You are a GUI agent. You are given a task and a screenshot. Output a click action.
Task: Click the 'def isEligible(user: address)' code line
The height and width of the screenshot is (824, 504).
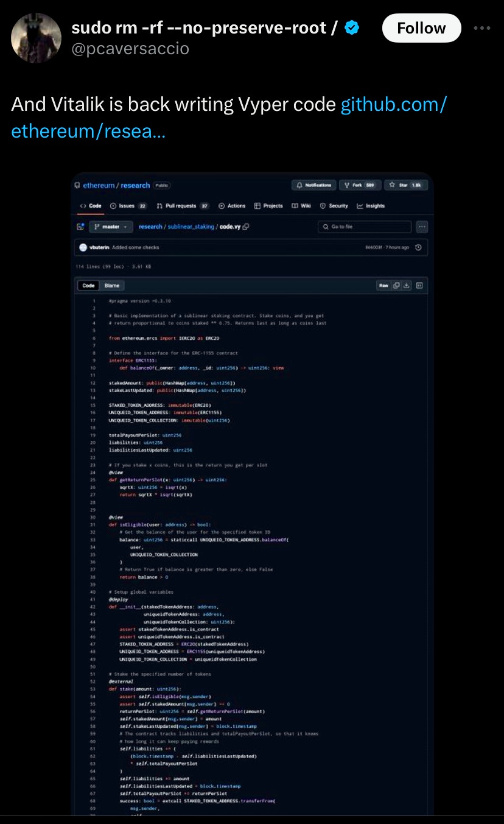tap(159, 524)
